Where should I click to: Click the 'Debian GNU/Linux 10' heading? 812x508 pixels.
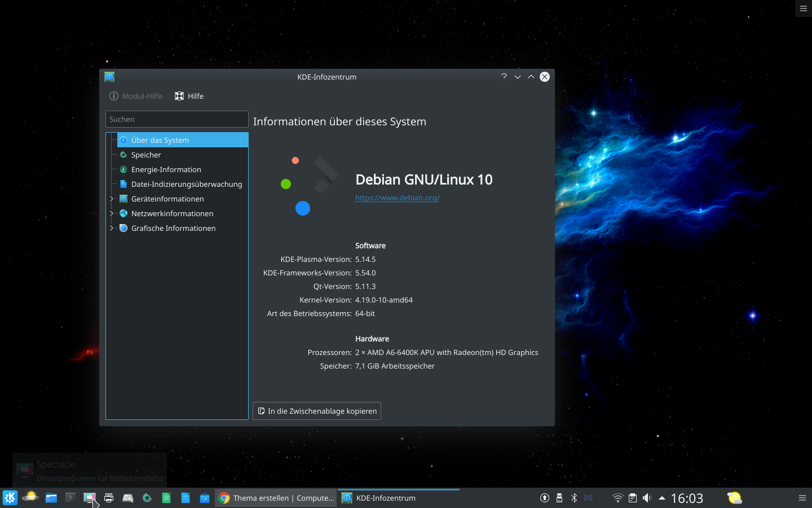[424, 179]
